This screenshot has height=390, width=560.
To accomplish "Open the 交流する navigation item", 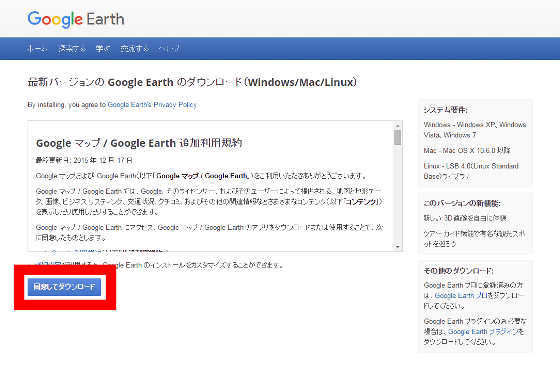I will pos(134,49).
